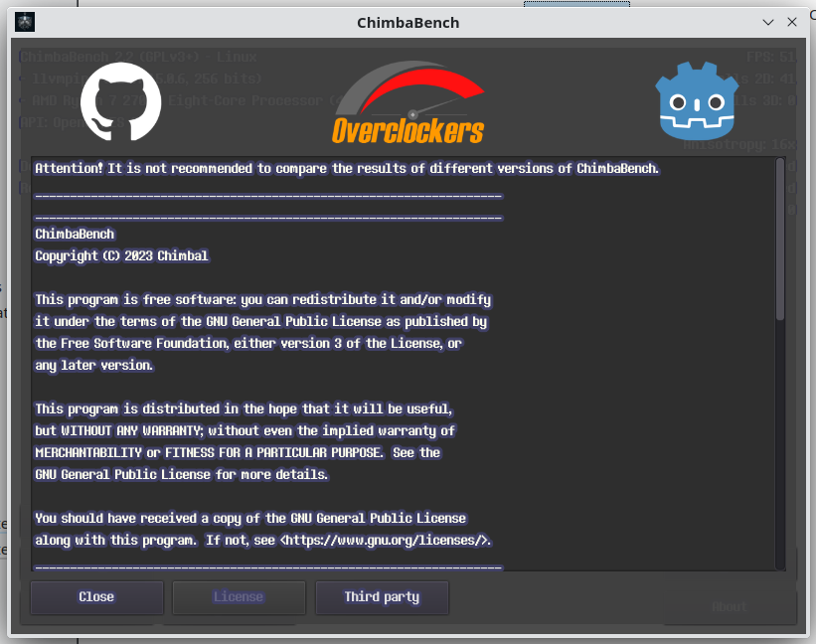This screenshot has height=644, width=816.
Task: Click the license text scrollbar handle
Action: point(779,240)
